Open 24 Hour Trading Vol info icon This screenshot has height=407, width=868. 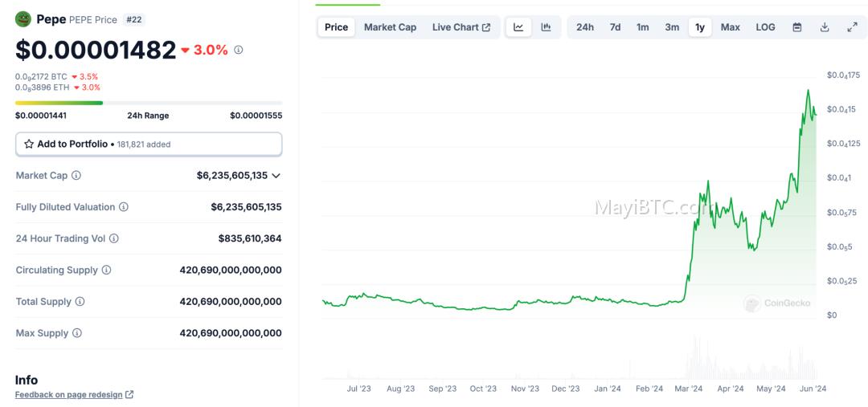coord(113,238)
